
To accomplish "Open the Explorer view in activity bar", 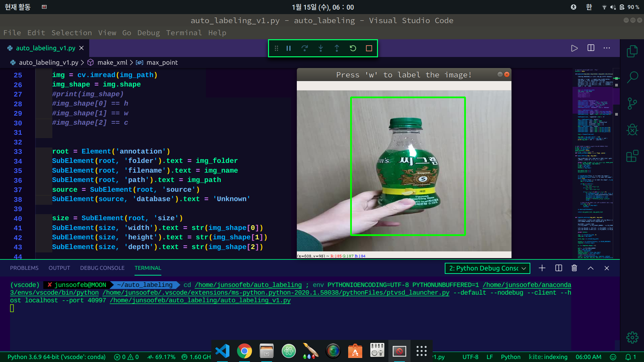I will coord(632,51).
